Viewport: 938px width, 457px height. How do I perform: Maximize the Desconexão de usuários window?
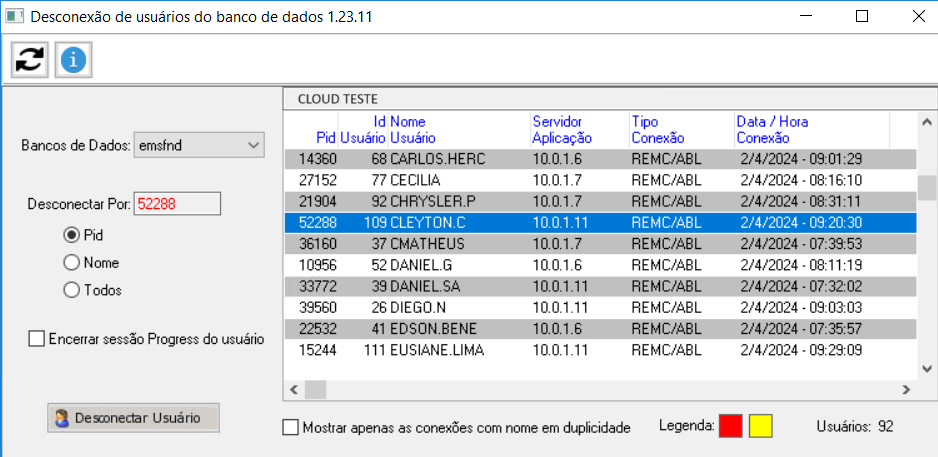tap(862, 17)
